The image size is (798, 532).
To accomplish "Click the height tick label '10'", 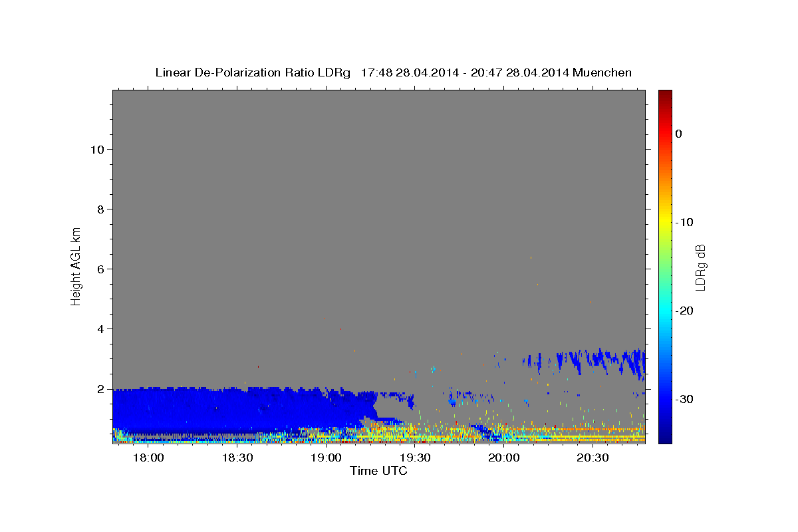I will (x=98, y=150).
